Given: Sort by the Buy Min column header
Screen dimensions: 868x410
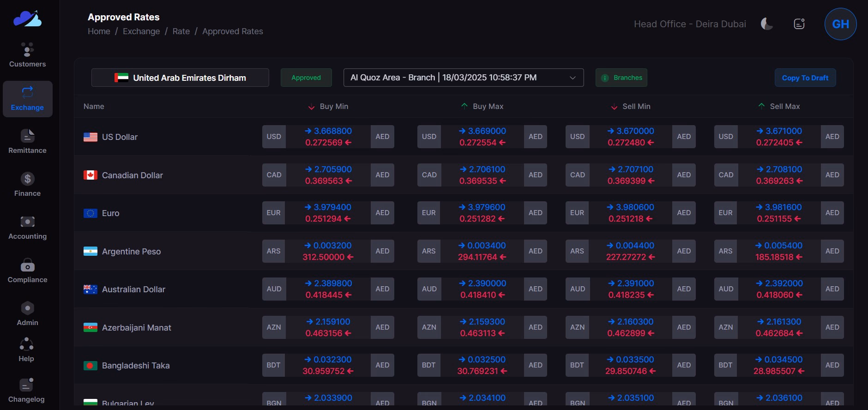Looking at the screenshot, I should tap(334, 107).
